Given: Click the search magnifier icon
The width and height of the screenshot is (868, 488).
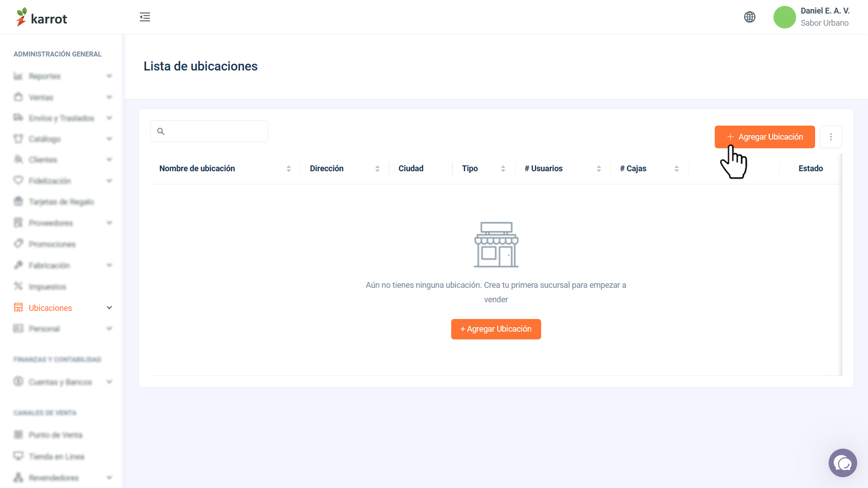Looking at the screenshot, I should (160, 131).
